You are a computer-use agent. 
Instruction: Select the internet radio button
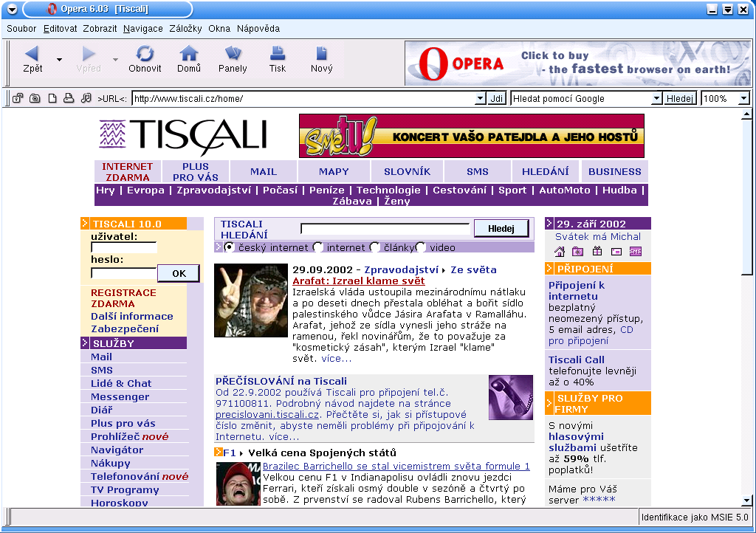(x=317, y=247)
